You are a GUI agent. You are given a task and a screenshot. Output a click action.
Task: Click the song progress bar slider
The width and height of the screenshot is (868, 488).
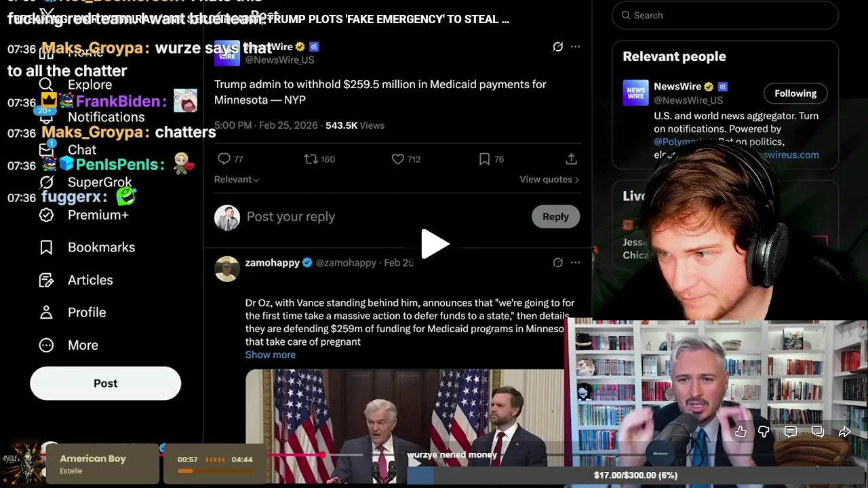click(x=215, y=470)
